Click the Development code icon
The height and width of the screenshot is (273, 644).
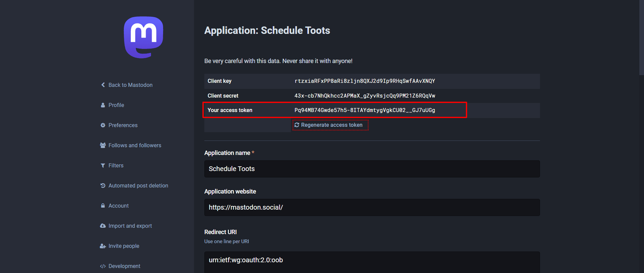103,266
